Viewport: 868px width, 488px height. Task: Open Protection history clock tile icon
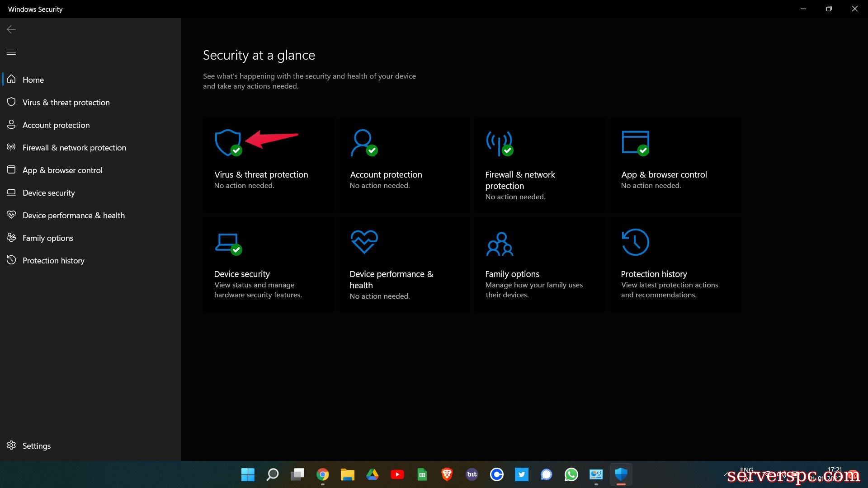(635, 242)
